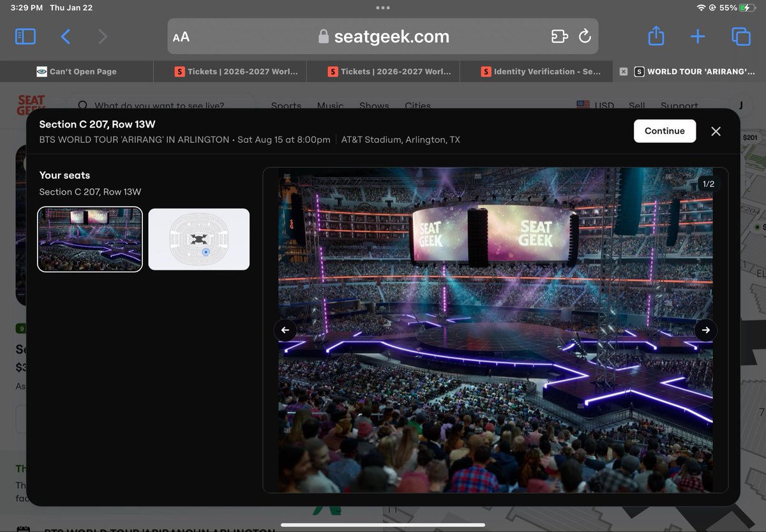Viewport: 766px width, 532px height.
Task: Open the J account avatar
Action: (x=740, y=105)
